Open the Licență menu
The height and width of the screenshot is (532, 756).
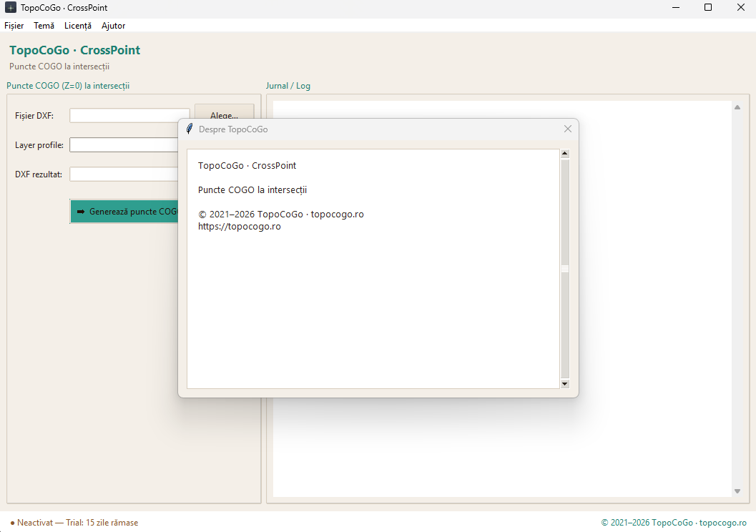[78, 26]
